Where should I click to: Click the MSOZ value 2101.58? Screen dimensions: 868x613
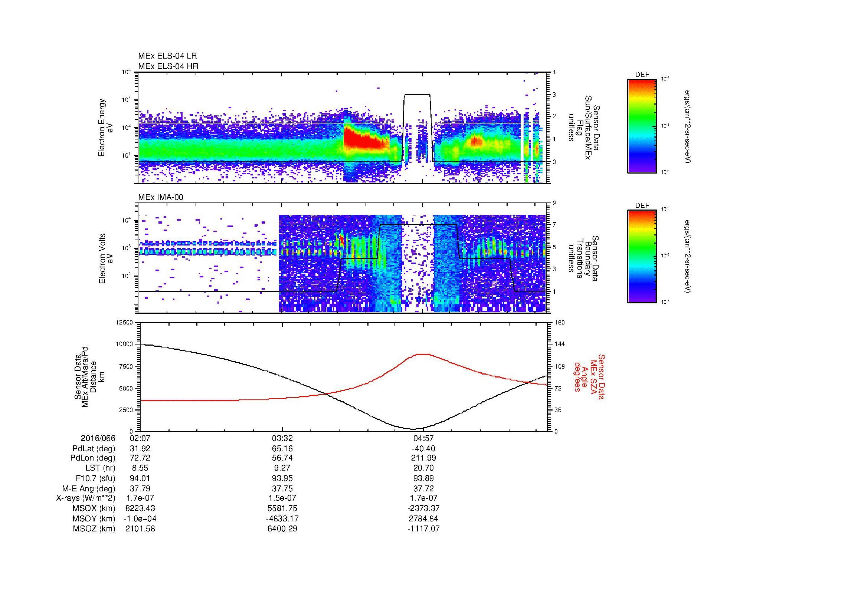[140, 529]
